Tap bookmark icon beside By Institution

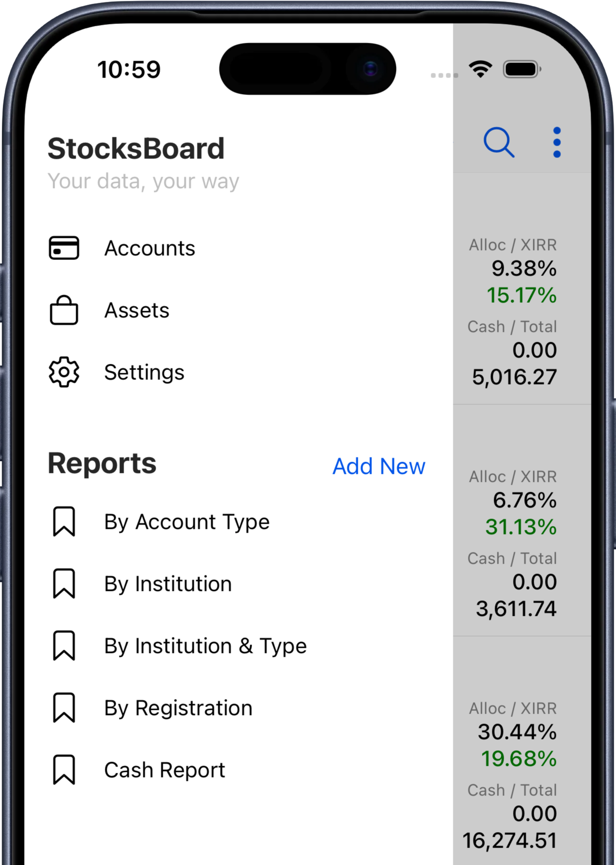pos(64,583)
